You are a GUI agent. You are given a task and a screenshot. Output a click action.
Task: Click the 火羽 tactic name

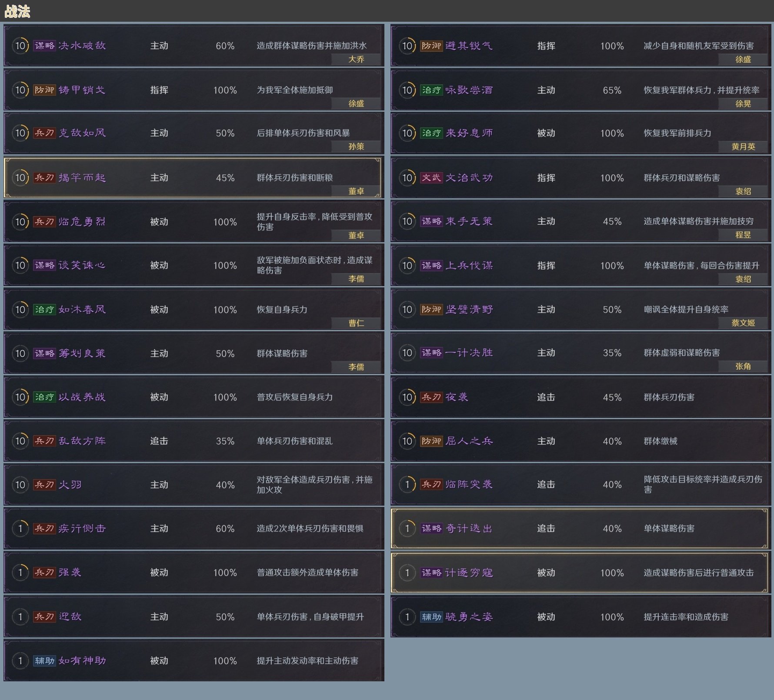pyautogui.click(x=70, y=485)
